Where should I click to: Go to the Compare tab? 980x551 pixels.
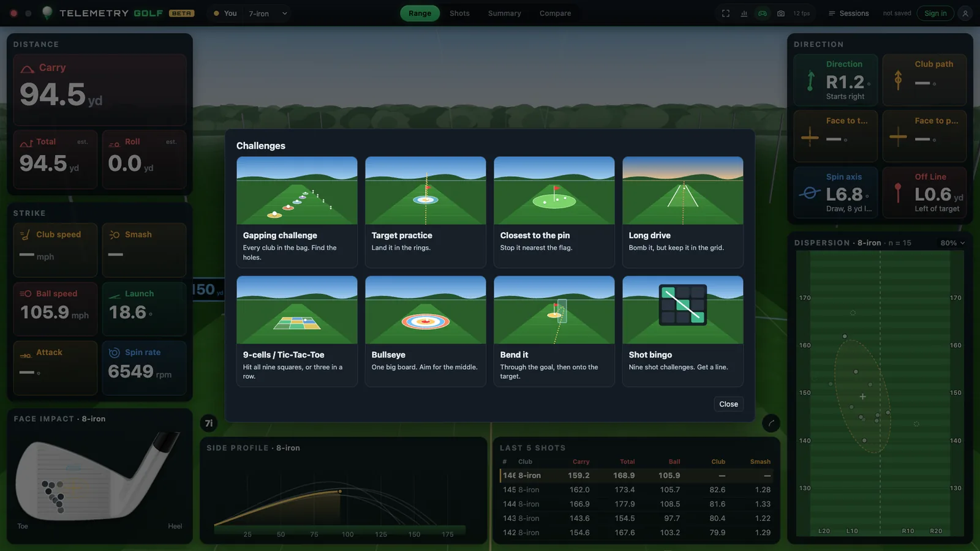coord(555,13)
